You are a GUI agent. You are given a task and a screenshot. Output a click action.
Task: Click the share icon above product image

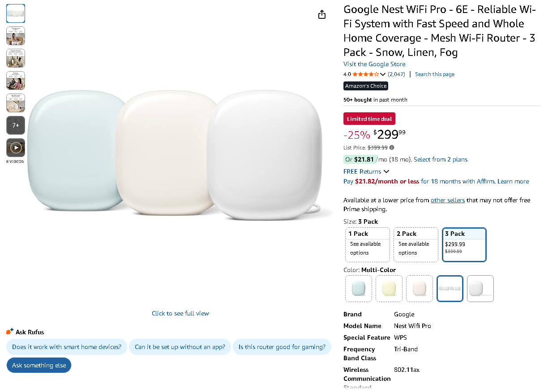pos(321,15)
